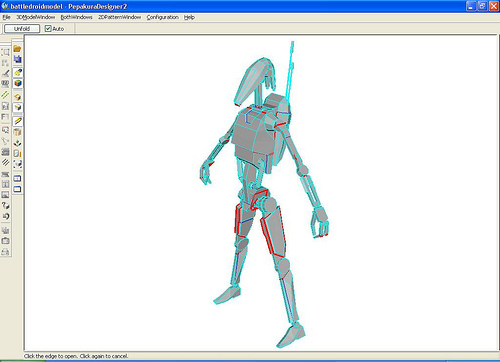500x362 pixels.
Task: Open the Configuration menu
Action: click(162, 17)
